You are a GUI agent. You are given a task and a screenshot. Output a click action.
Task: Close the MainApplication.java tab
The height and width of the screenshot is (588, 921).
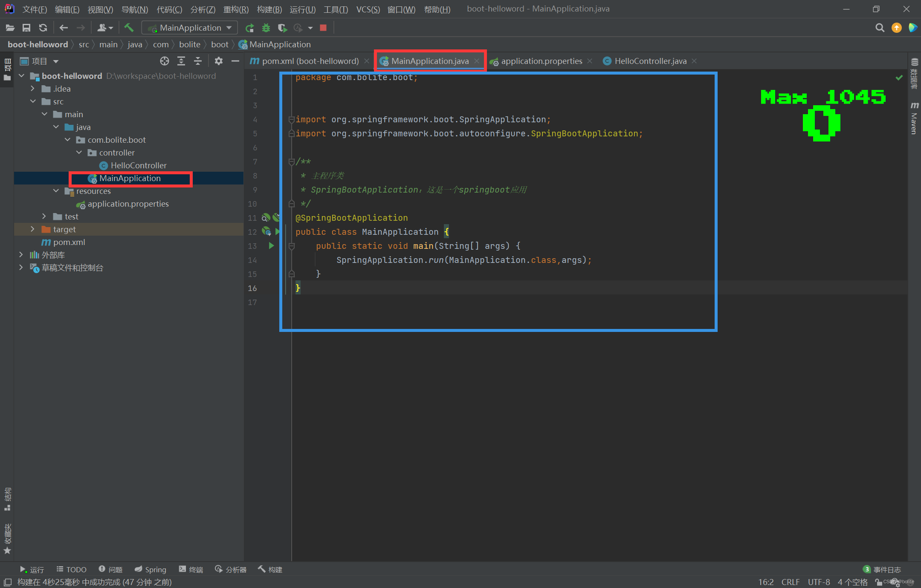(477, 61)
